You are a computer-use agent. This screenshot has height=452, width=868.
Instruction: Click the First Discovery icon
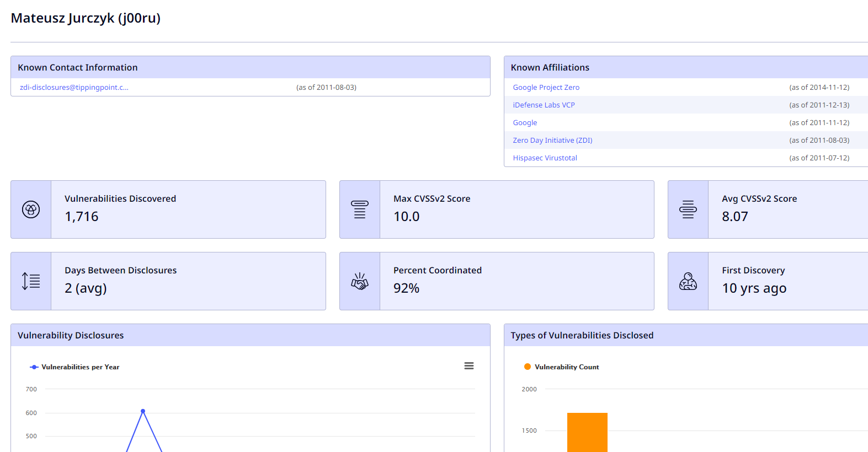[x=688, y=281]
